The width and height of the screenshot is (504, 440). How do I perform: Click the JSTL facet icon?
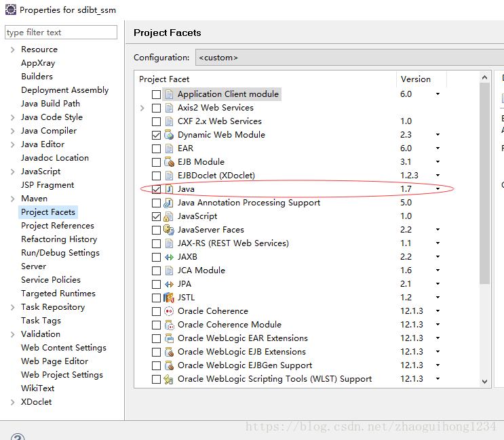(x=169, y=298)
